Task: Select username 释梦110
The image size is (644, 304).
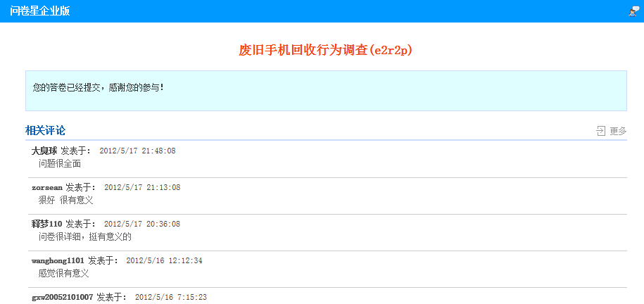Action: [x=47, y=224]
